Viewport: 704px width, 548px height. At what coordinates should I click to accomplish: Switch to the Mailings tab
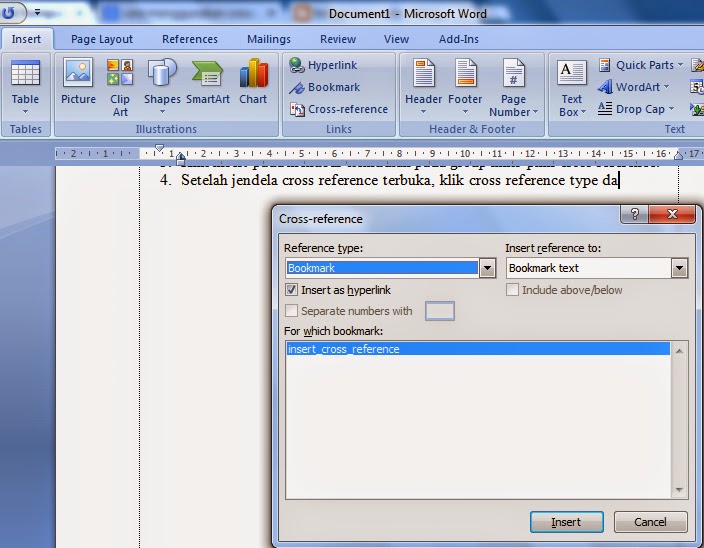[x=268, y=39]
